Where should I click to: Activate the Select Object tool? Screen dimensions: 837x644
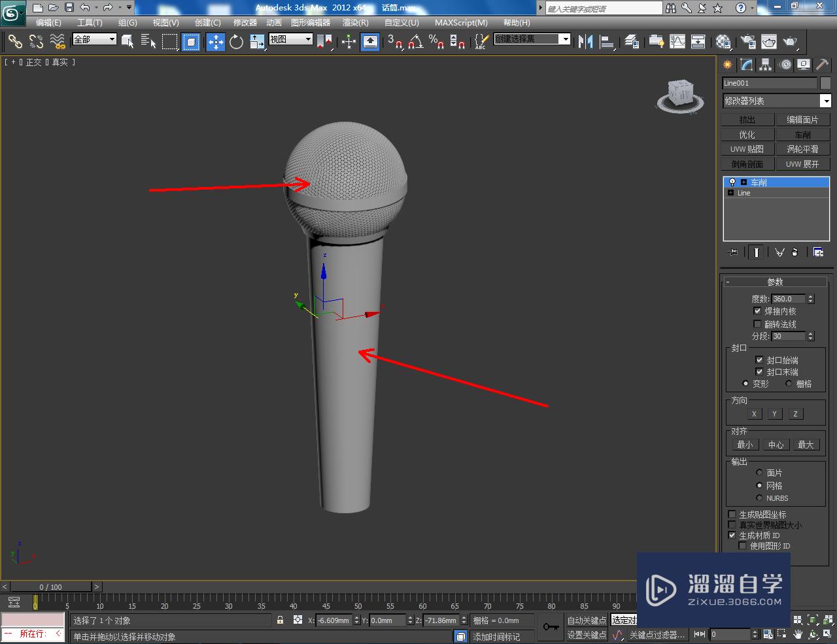[x=128, y=42]
